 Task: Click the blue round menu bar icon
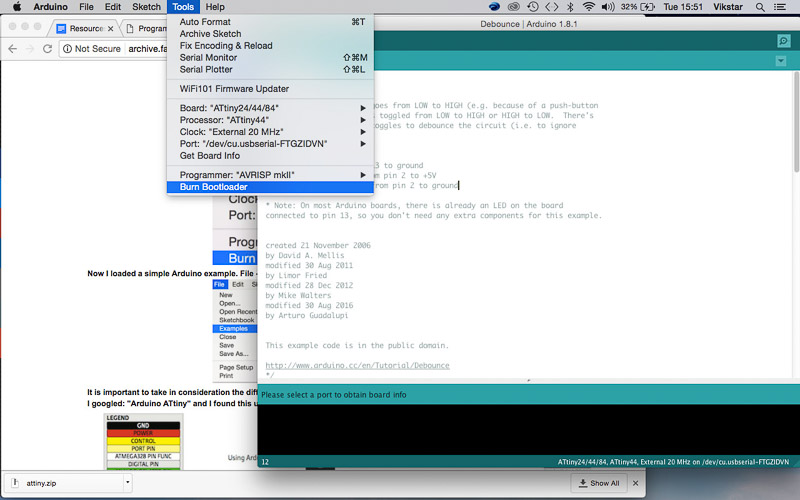point(494,7)
